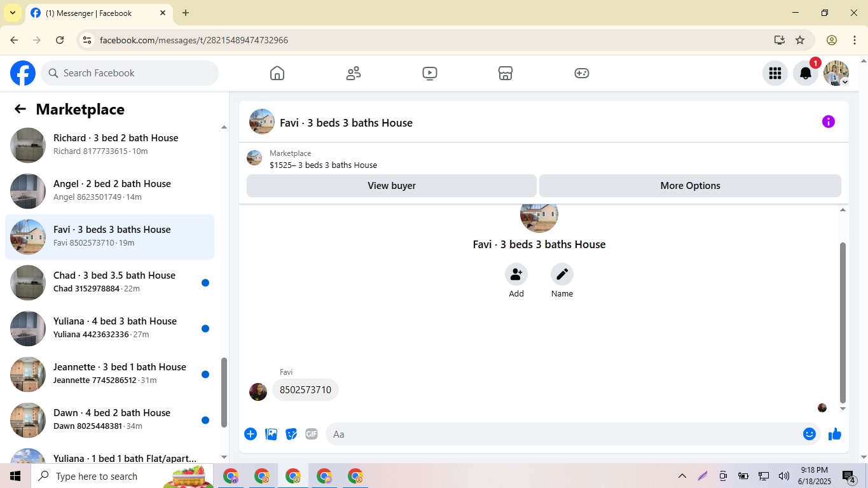This screenshot has height=488, width=868.
Task: Open a new browser tab
Action: tap(186, 13)
